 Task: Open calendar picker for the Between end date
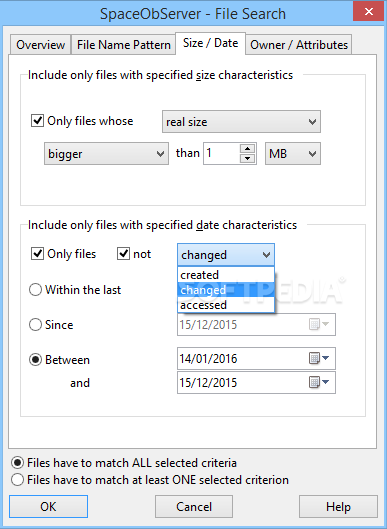(x=319, y=382)
